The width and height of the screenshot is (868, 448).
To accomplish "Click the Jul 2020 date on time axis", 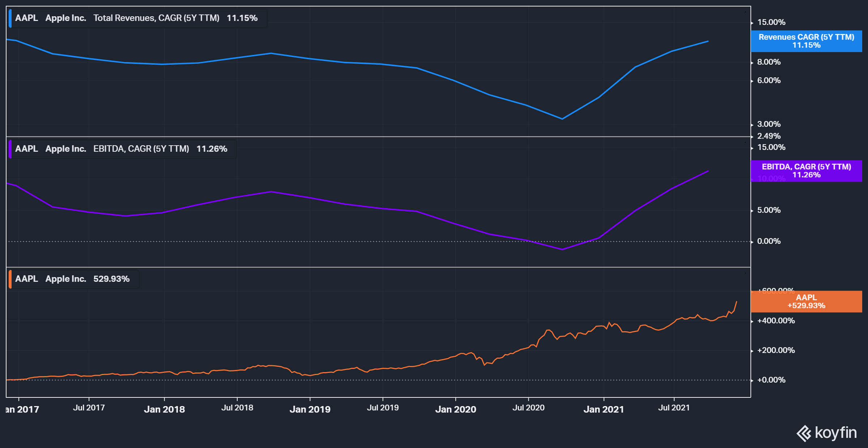I will pyautogui.click(x=528, y=408).
